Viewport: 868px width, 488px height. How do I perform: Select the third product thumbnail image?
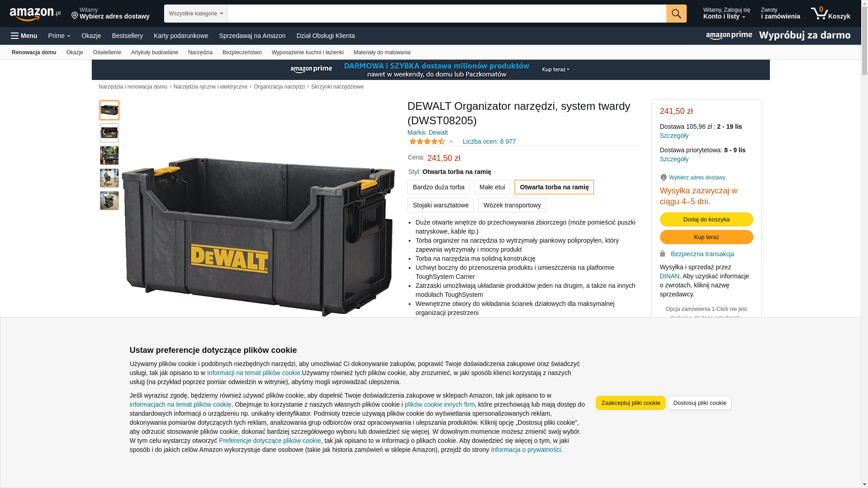(109, 155)
